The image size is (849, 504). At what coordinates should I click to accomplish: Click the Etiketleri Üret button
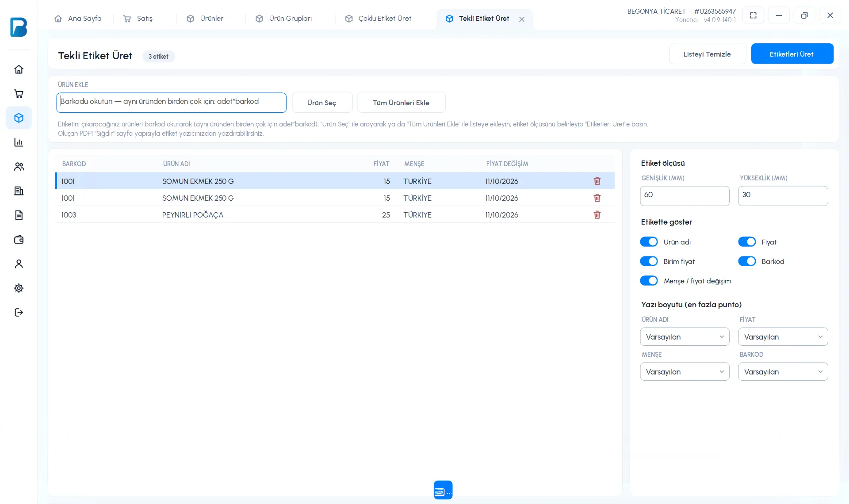click(792, 54)
